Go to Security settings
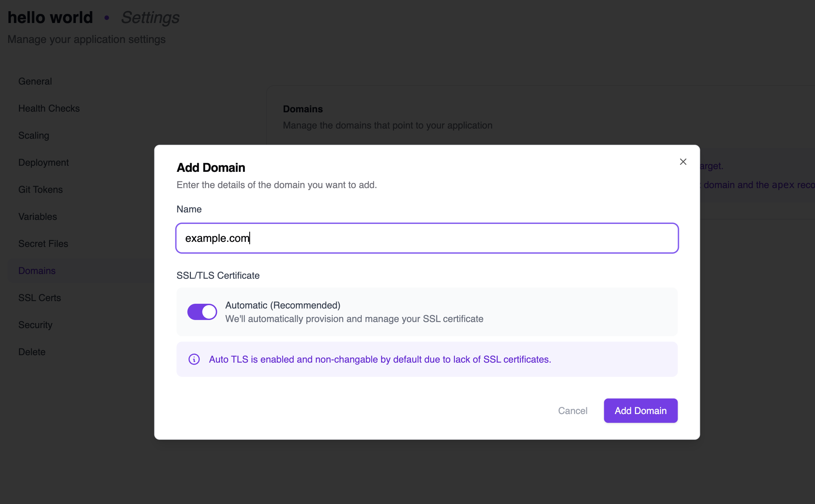 35,325
